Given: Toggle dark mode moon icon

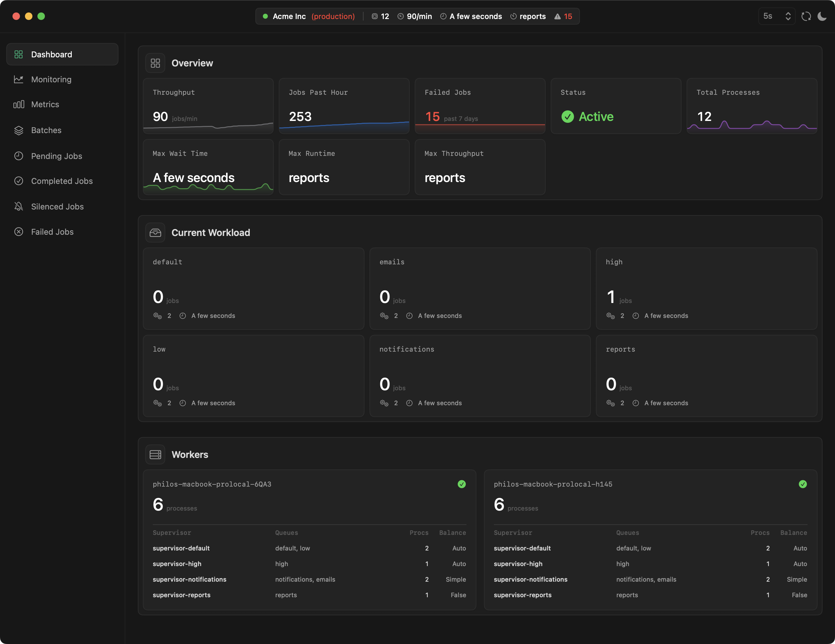Looking at the screenshot, I should pyautogui.click(x=822, y=17).
